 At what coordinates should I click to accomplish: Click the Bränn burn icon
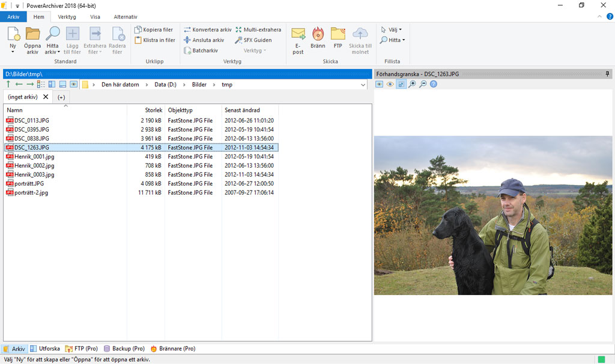318,34
